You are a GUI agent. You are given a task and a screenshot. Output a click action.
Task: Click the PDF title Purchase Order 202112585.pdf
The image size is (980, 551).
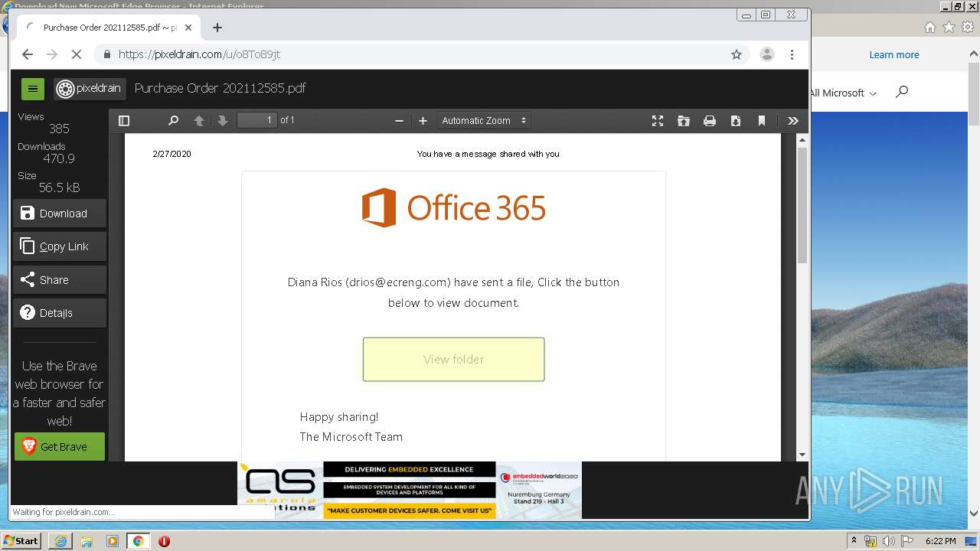coord(220,88)
